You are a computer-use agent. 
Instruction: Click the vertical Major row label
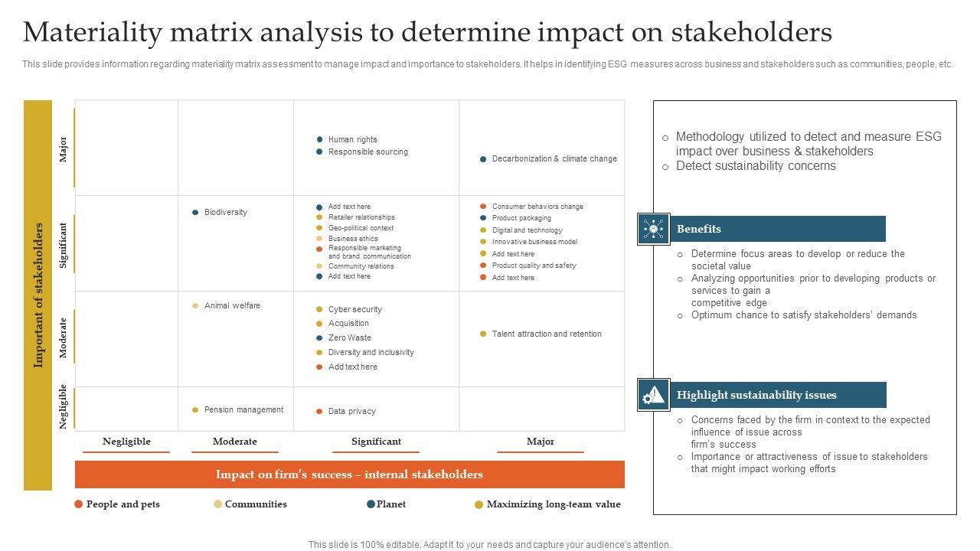click(x=64, y=149)
